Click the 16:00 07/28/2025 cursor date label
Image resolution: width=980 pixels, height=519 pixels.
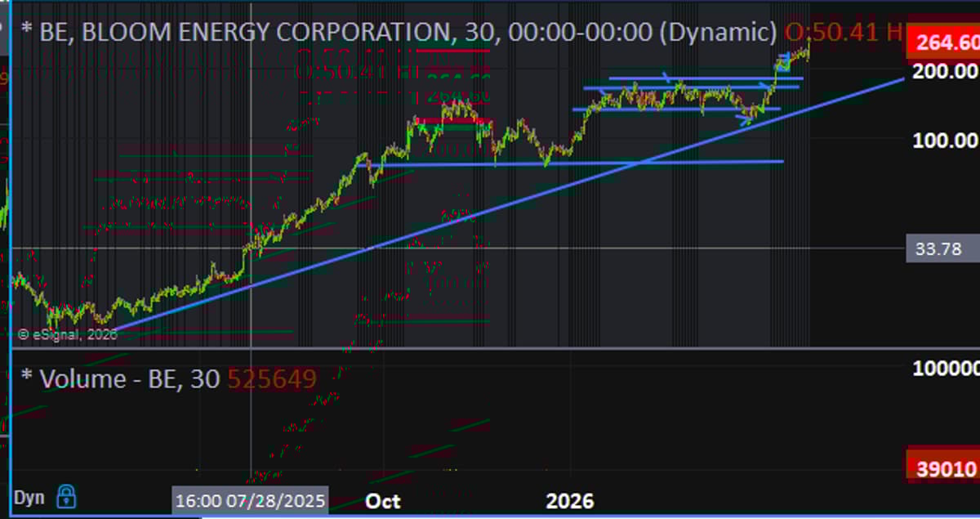[x=249, y=500]
